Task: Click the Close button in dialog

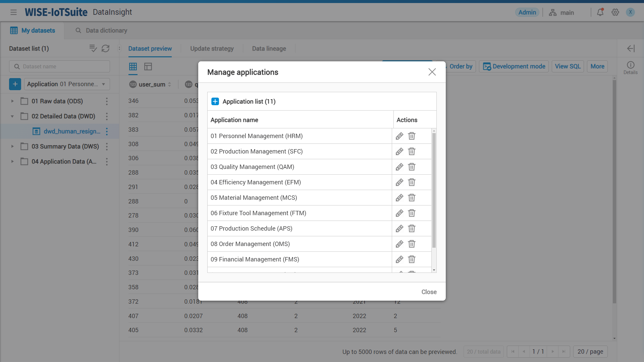Action: click(429, 292)
